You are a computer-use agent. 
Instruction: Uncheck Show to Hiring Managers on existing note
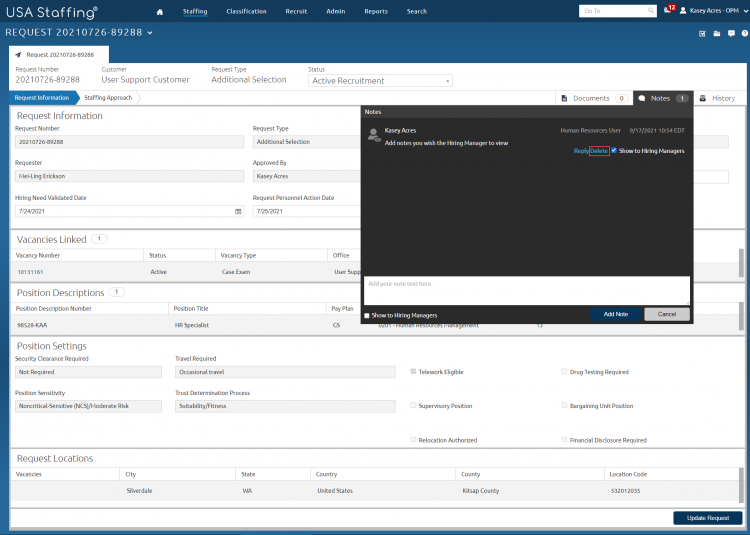point(614,150)
